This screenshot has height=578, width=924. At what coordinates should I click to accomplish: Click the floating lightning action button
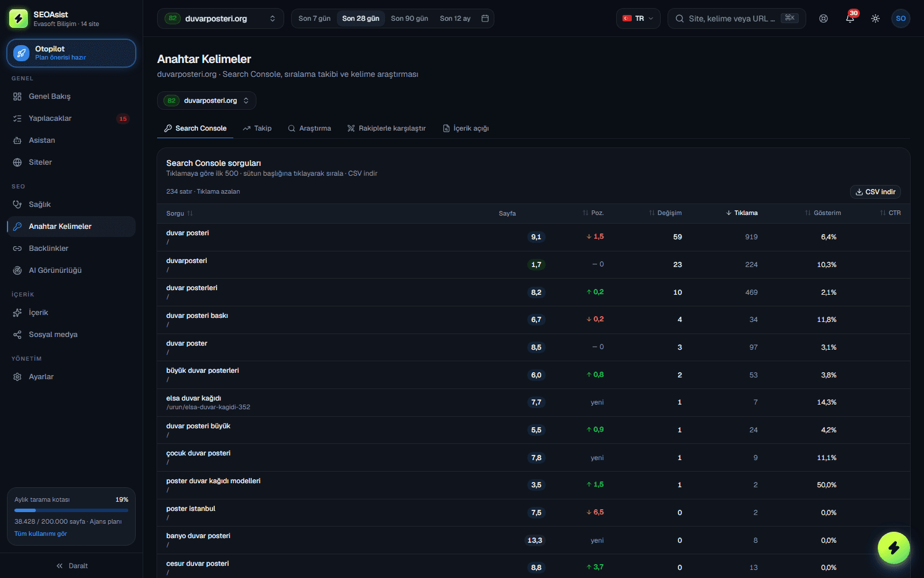pos(894,548)
